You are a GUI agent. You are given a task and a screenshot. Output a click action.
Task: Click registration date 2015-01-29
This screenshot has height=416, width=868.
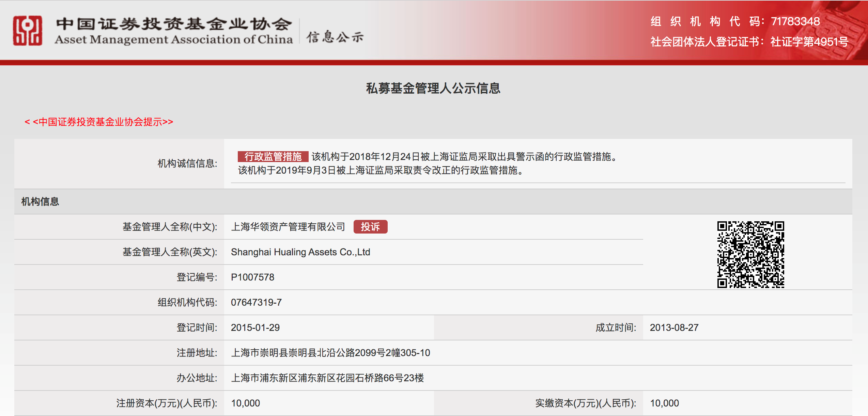pyautogui.click(x=255, y=327)
